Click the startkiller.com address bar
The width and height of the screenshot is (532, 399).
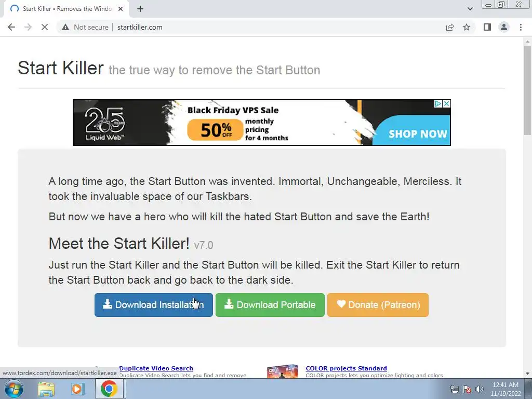point(140,27)
